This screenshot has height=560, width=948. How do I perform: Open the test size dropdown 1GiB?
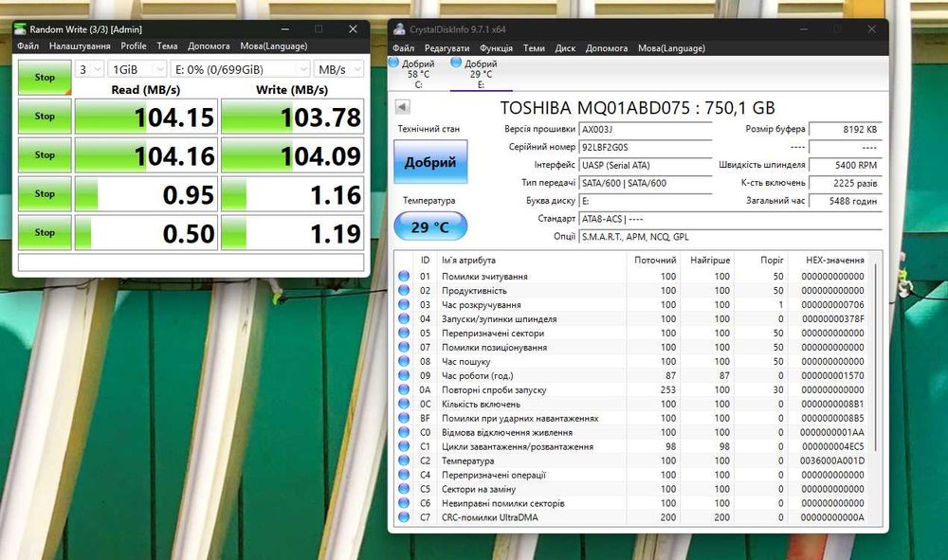tap(137, 69)
